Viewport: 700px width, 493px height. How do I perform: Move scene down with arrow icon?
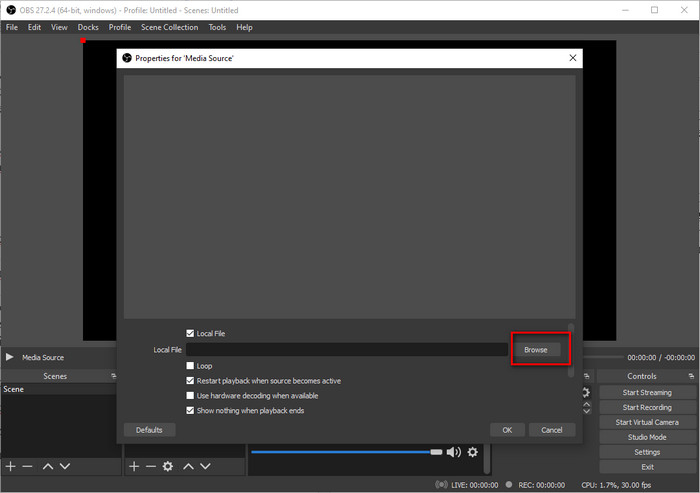click(65, 466)
